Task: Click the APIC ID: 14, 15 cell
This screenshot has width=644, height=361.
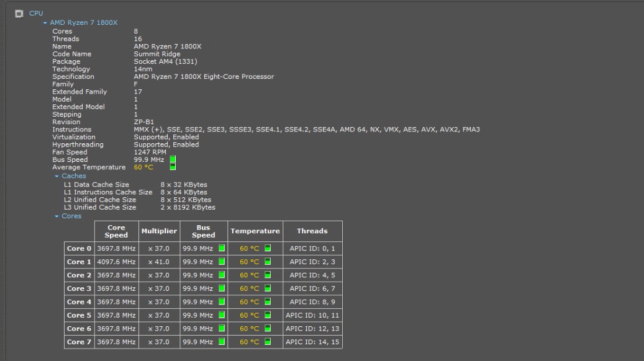Action: coord(312,342)
